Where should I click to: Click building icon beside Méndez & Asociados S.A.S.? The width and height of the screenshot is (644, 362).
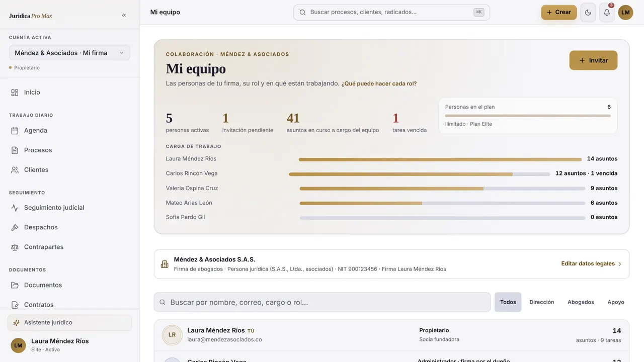point(164,264)
